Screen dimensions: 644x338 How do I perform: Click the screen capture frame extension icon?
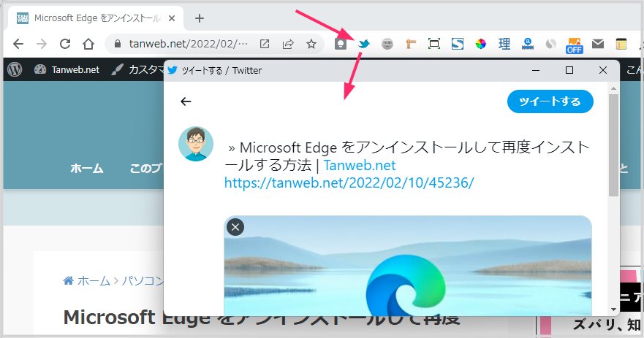click(434, 44)
